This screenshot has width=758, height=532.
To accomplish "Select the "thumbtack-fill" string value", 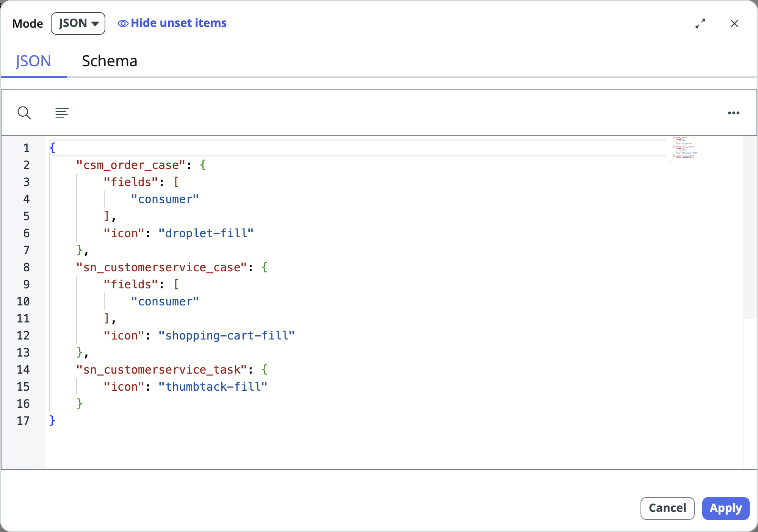I will point(215,386).
